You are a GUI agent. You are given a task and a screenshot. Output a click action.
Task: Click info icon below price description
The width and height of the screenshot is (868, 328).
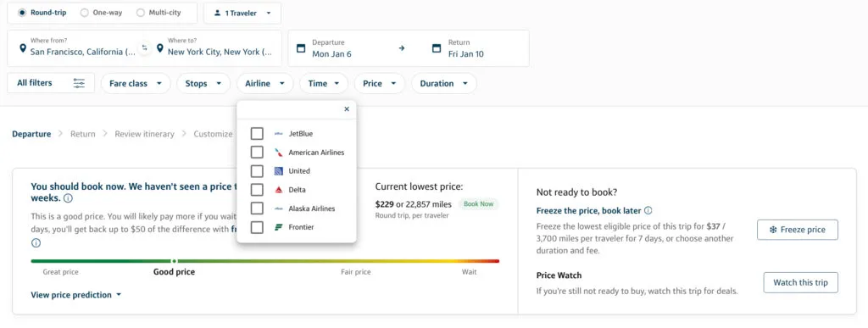pos(36,242)
